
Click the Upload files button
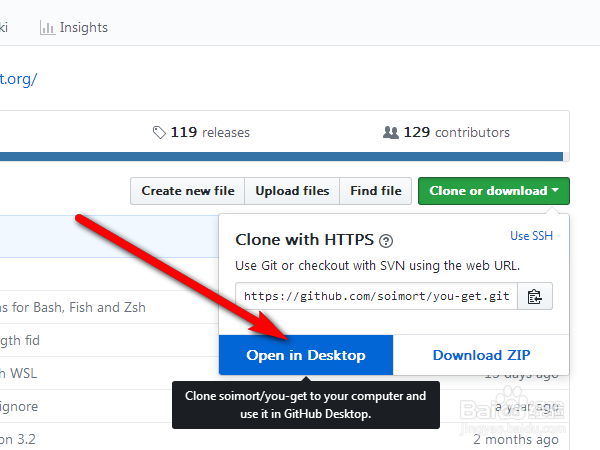click(292, 191)
